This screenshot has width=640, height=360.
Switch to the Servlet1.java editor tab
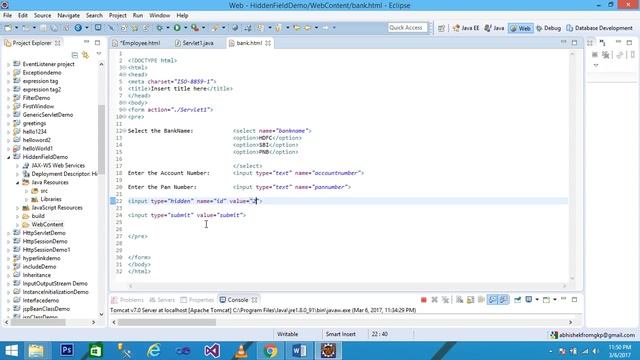(x=194, y=43)
